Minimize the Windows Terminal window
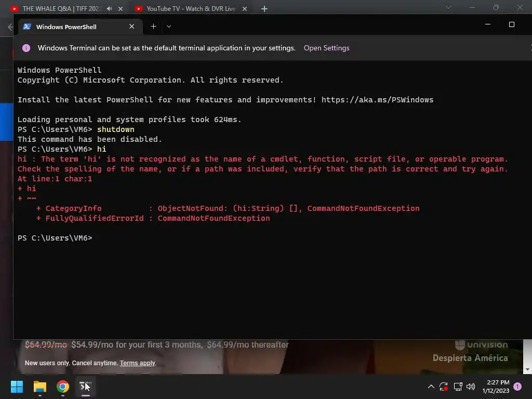This screenshot has width=532, height=399. tap(488, 24)
